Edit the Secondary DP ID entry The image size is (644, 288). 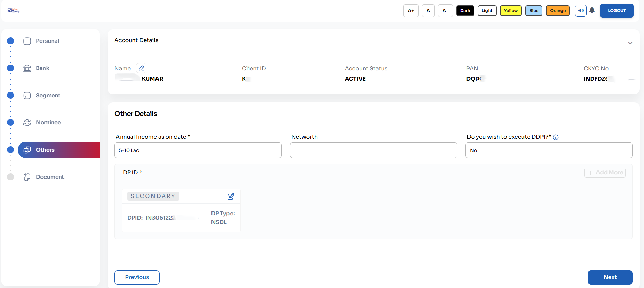[x=231, y=196]
